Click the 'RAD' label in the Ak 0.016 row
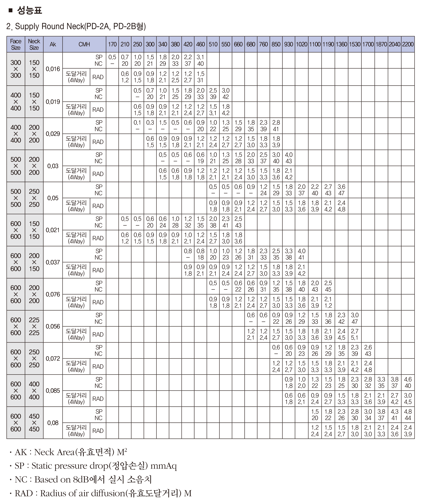The height and width of the screenshot is (504, 422). tap(98, 77)
